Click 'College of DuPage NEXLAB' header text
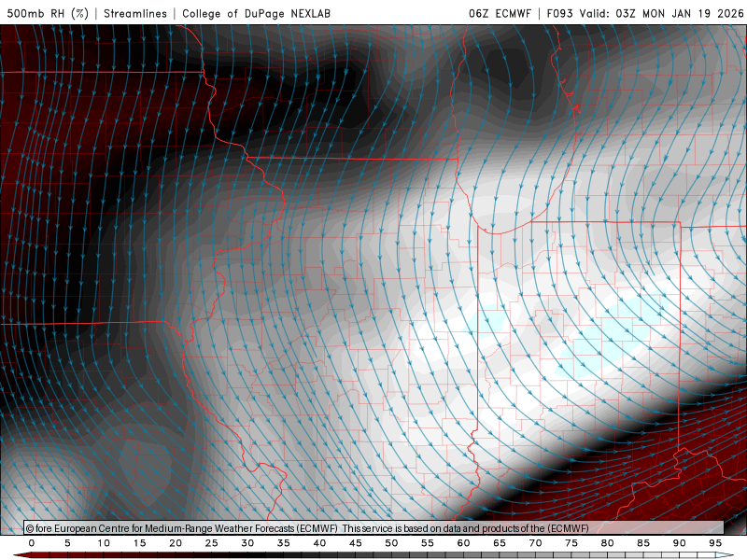Image resolution: width=747 pixels, height=560 pixels. [256, 13]
